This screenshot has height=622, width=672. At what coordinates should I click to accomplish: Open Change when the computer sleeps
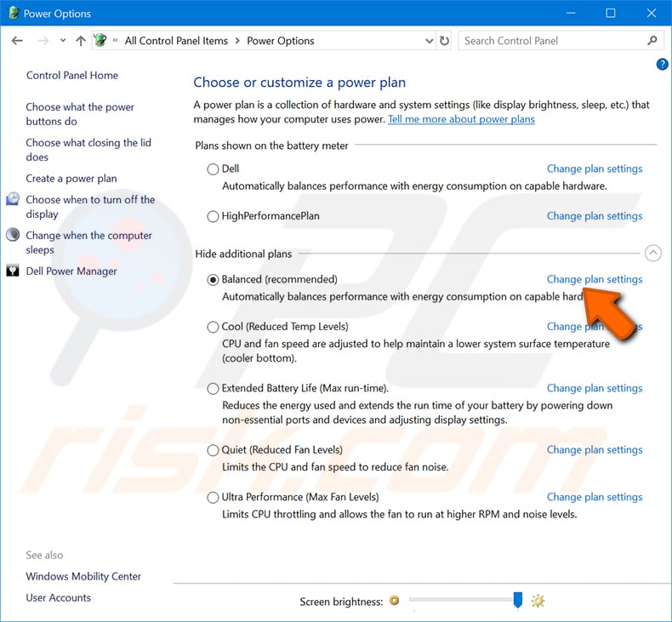[88, 243]
